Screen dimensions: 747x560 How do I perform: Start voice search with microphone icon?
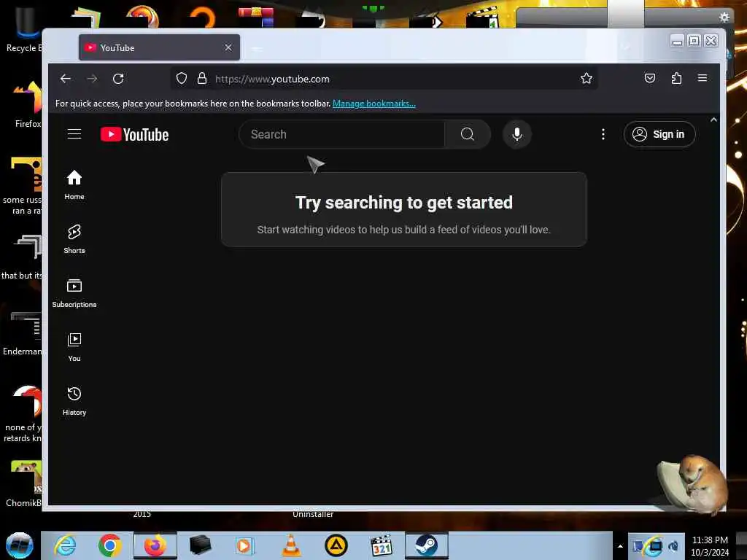point(517,135)
